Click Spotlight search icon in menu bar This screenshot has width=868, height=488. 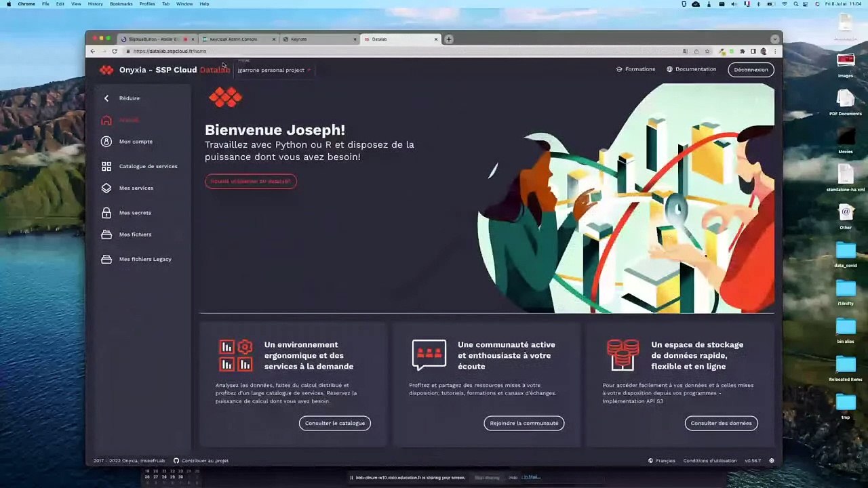click(796, 4)
